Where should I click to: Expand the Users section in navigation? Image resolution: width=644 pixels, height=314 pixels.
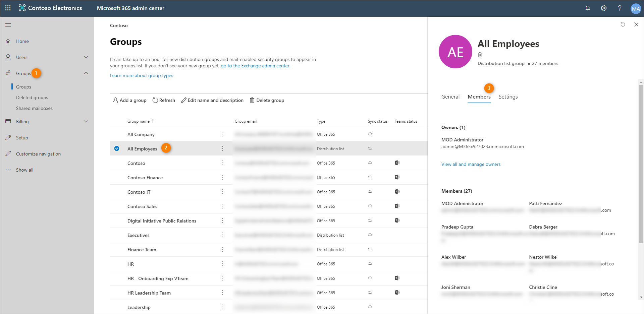click(86, 57)
